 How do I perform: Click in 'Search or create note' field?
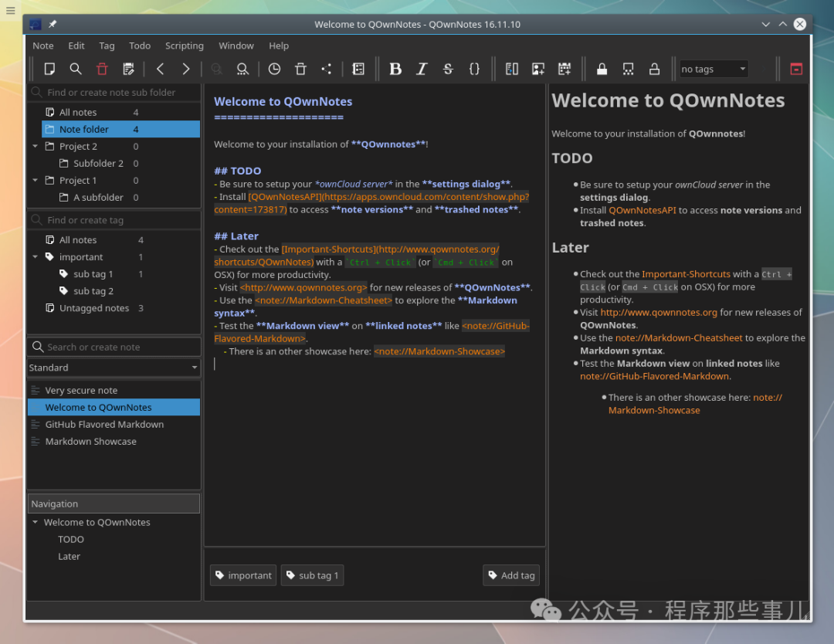114,347
